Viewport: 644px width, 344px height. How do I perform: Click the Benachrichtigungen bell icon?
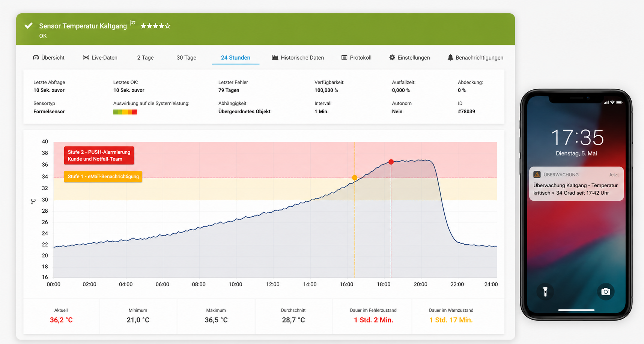click(x=450, y=57)
